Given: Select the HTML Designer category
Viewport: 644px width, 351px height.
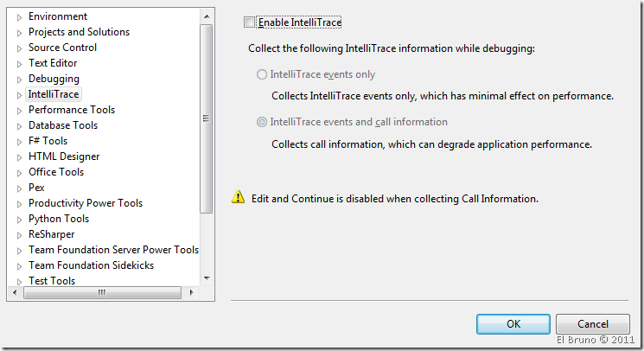Looking at the screenshot, I should click(x=63, y=156).
